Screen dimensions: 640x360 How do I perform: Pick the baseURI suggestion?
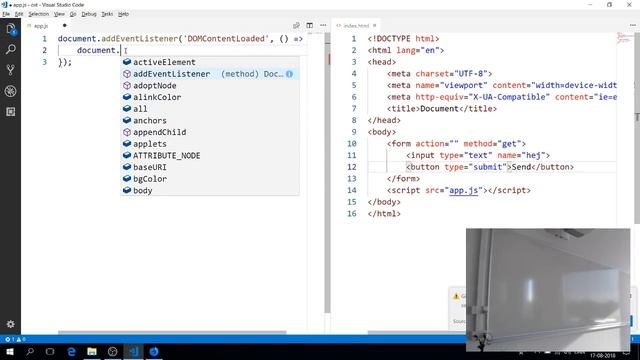(x=210, y=167)
